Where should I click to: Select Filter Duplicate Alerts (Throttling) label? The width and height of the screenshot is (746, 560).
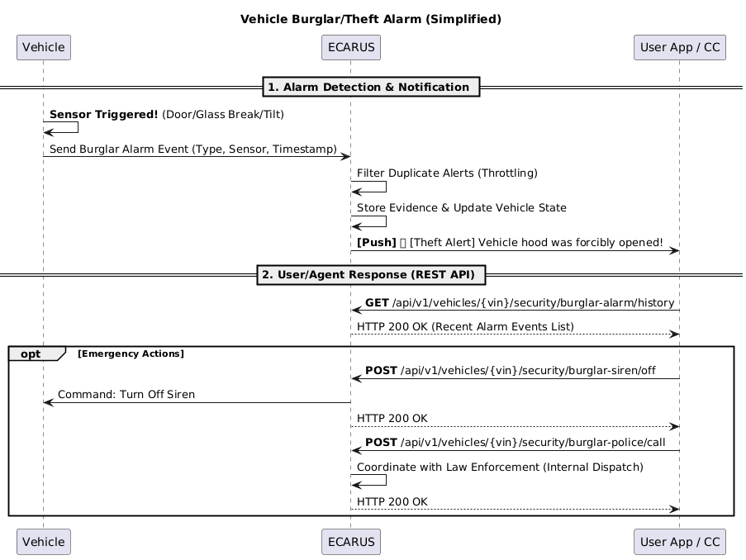(447, 173)
